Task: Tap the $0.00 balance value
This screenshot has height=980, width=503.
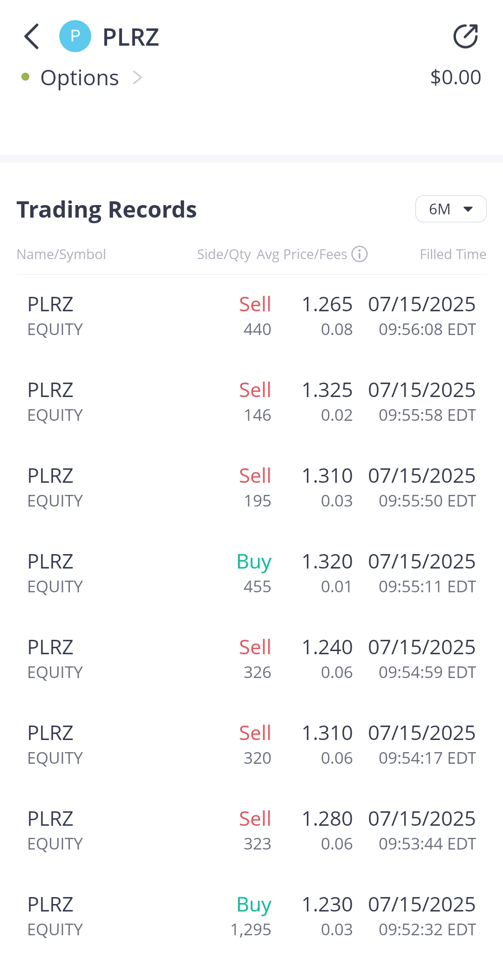Action: pyautogui.click(x=455, y=77)
